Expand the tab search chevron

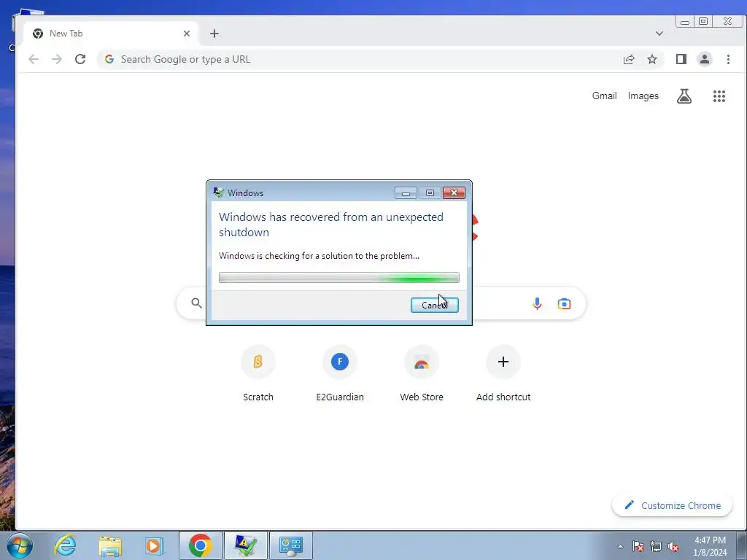point(659,34)
